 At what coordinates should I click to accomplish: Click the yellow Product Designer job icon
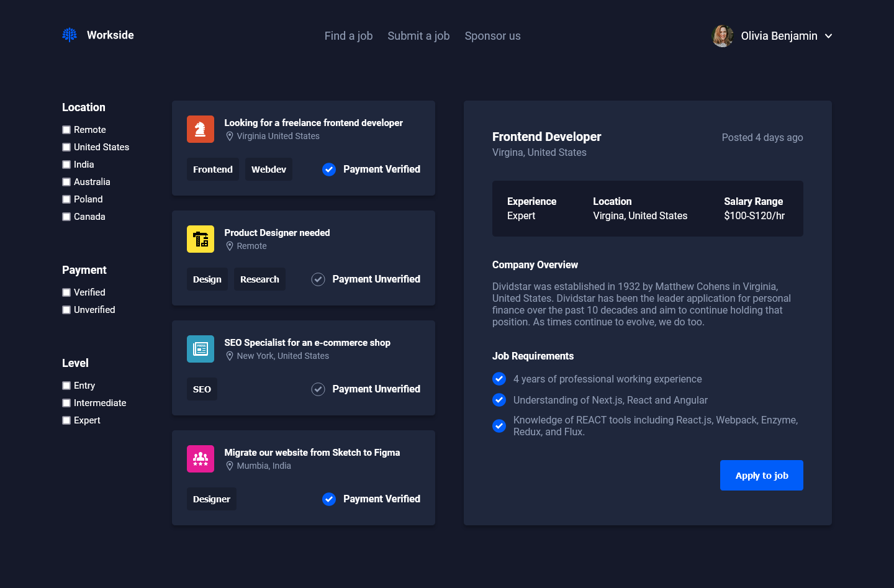201,239
